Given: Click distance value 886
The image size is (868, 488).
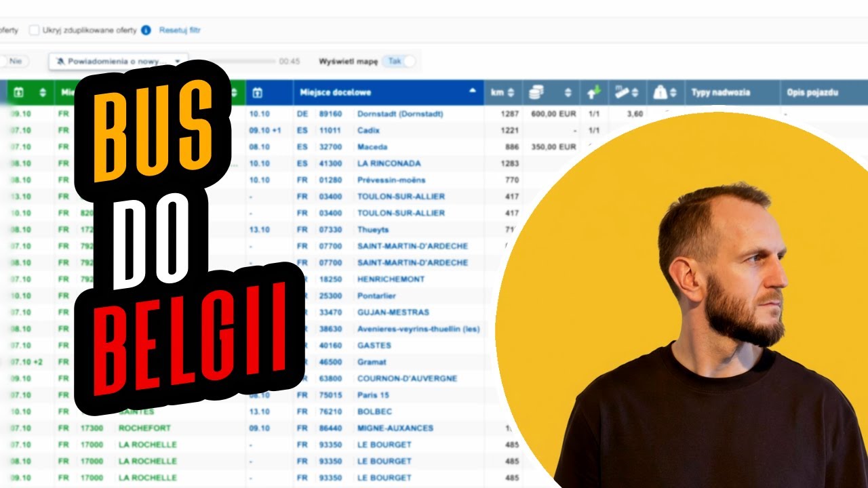Looking at the screenshot, I should pos(512,147).
